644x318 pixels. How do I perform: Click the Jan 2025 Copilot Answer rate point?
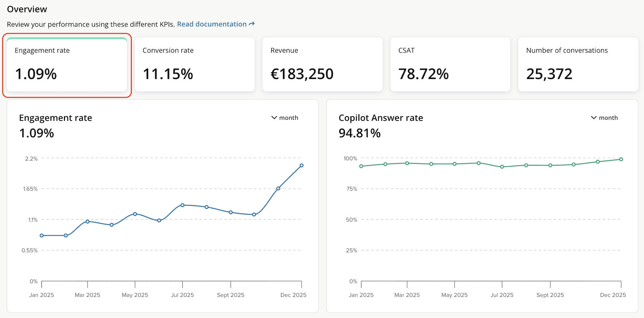click(361, 166)
